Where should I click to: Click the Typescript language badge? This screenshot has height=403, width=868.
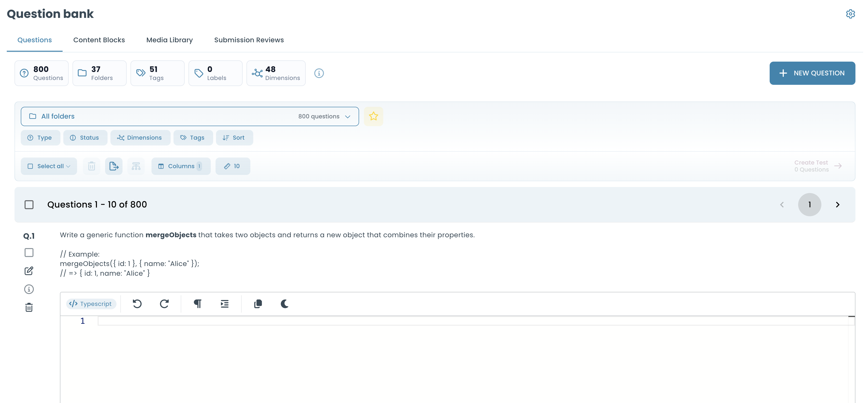coord(91,304)
